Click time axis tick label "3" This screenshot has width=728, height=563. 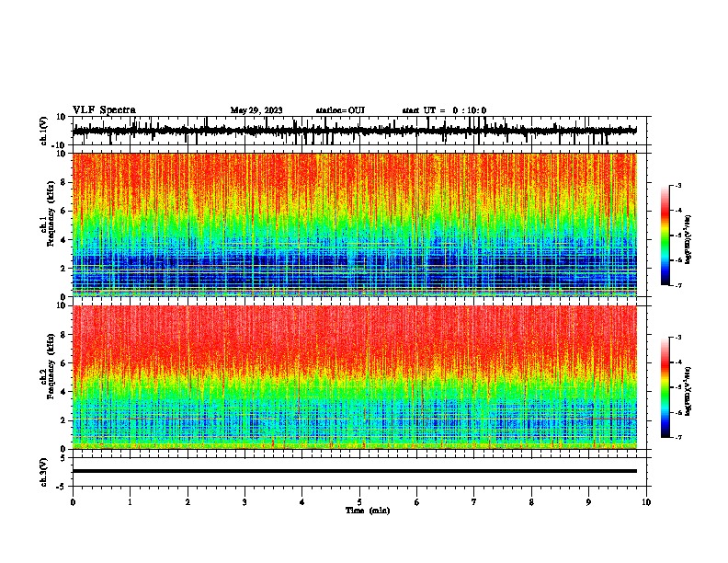tap(245, 502)
